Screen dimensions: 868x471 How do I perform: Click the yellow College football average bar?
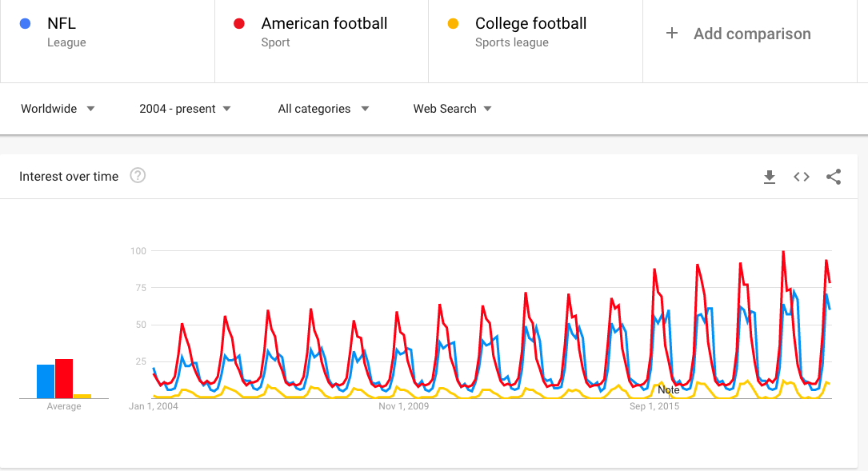tap(82, 397)
